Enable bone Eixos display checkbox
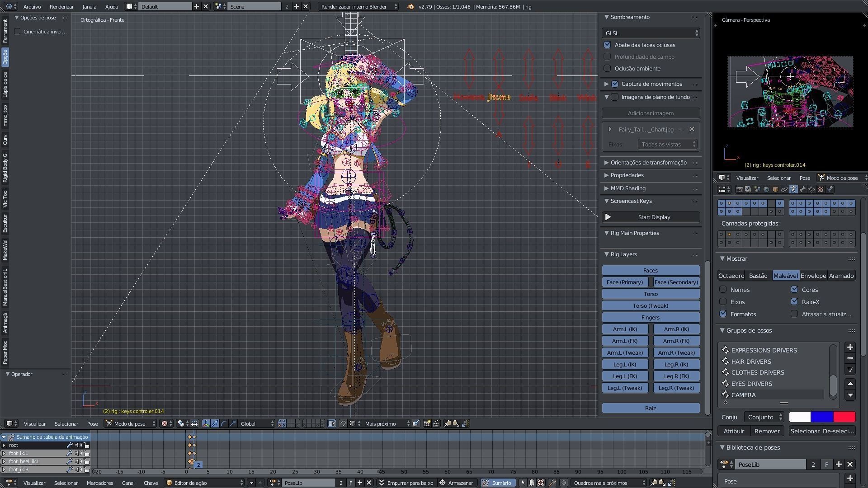Viewport: 868px width, 488px height. pos(723,301)
